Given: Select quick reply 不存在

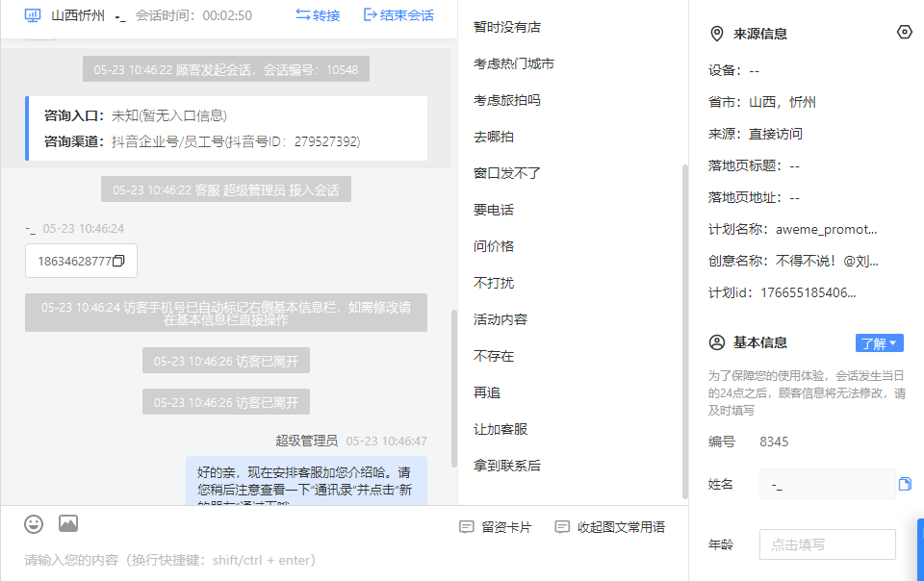Looking at the screenshot, I should click(x=494, y=356).
